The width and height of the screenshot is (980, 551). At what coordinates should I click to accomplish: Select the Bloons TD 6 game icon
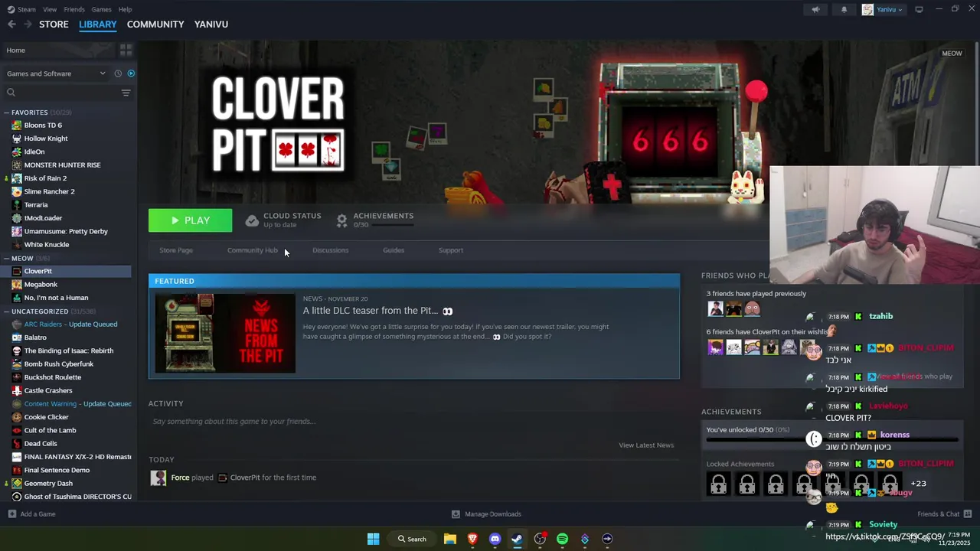(17, 126)
